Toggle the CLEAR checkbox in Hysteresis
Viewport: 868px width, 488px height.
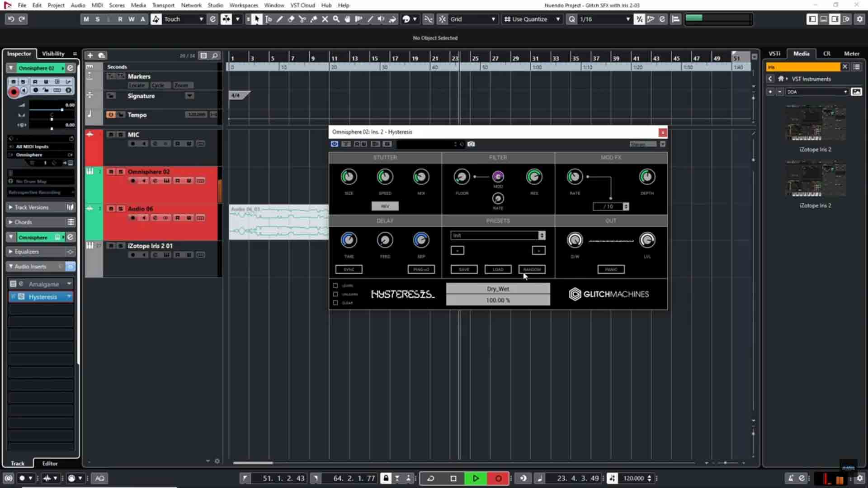pos(335,303)
